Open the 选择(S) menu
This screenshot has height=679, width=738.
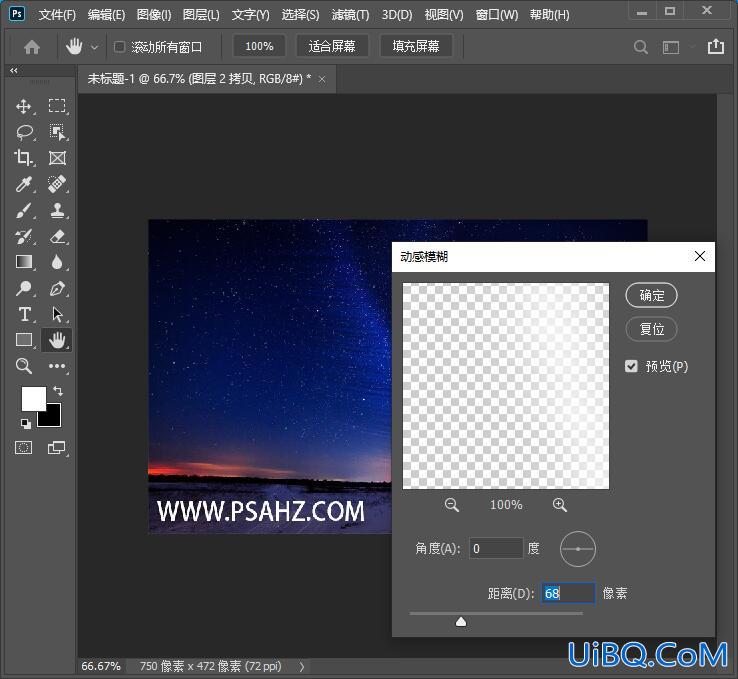300,15
